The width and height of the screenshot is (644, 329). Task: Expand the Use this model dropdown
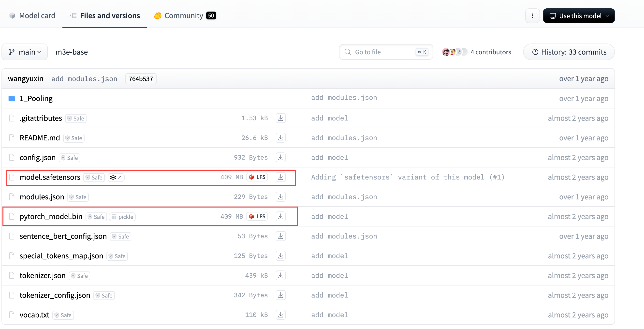click(579, 16)
